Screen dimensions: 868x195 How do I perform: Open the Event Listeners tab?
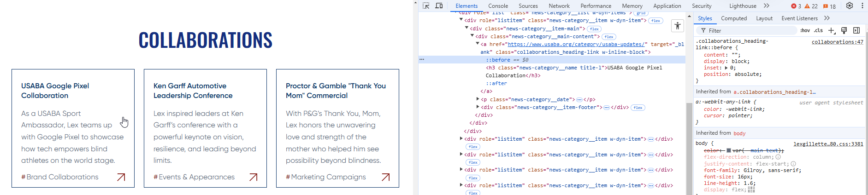tap(799, 18)
